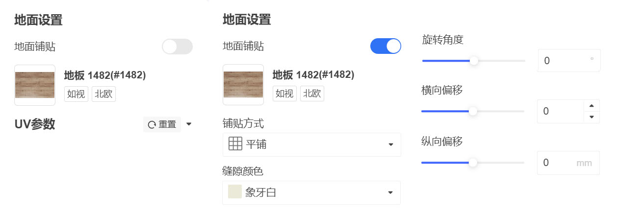The width and height of the screenshot is (644, 215).
Task: Open the 铺贴方式 平铺 dropdown
Action: tap(312, 144)
